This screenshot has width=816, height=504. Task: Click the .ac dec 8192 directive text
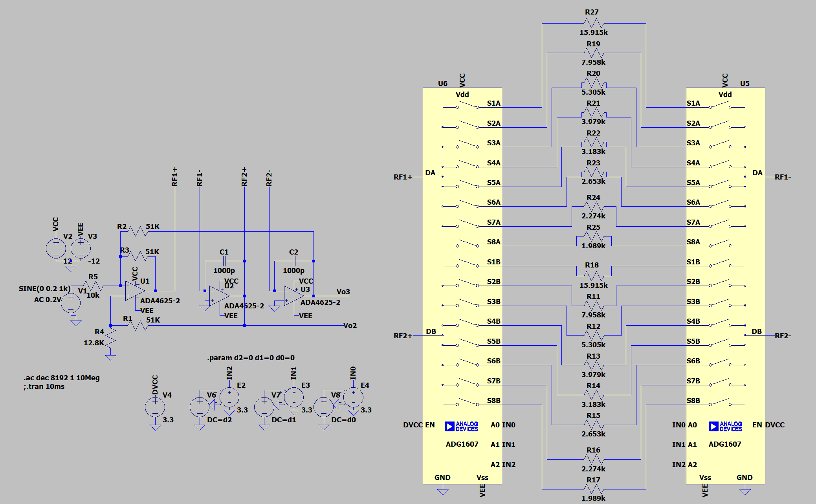tap(62, 378)
